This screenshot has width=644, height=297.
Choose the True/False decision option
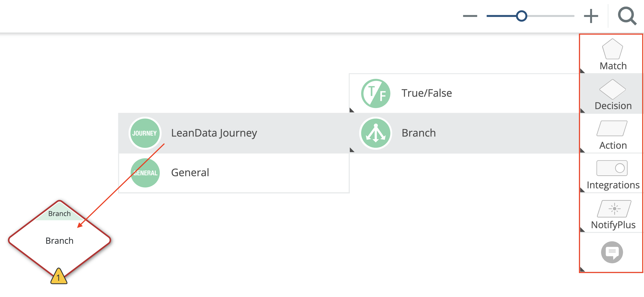427,93
